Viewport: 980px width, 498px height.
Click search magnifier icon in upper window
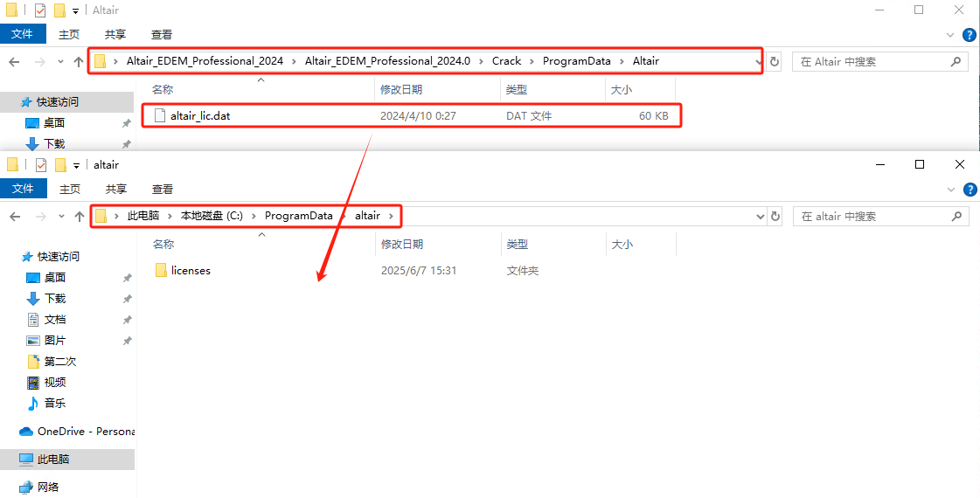956,61
